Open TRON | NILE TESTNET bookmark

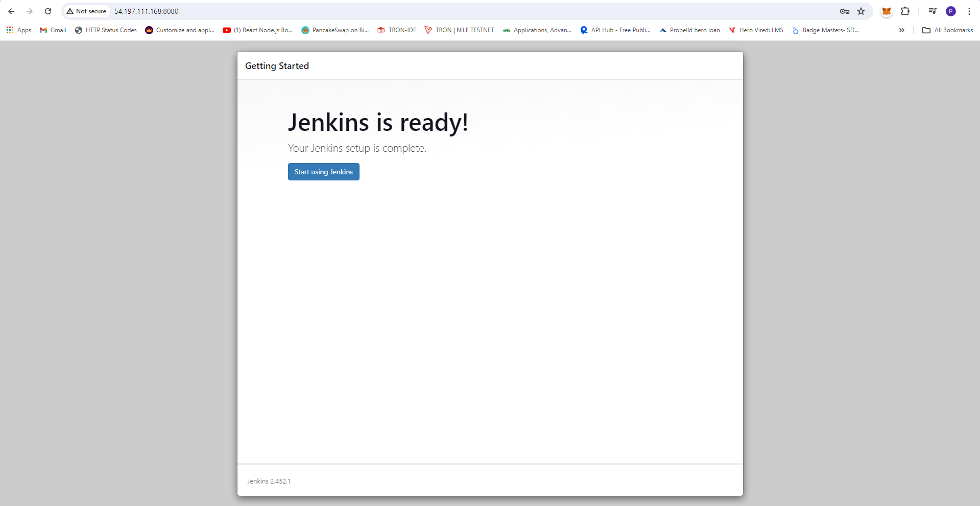(x=460, y=30)
